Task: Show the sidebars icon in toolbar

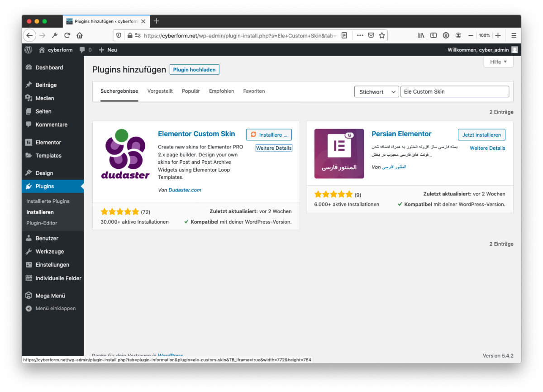Action: pyautogui.click(x=433, y=35)
